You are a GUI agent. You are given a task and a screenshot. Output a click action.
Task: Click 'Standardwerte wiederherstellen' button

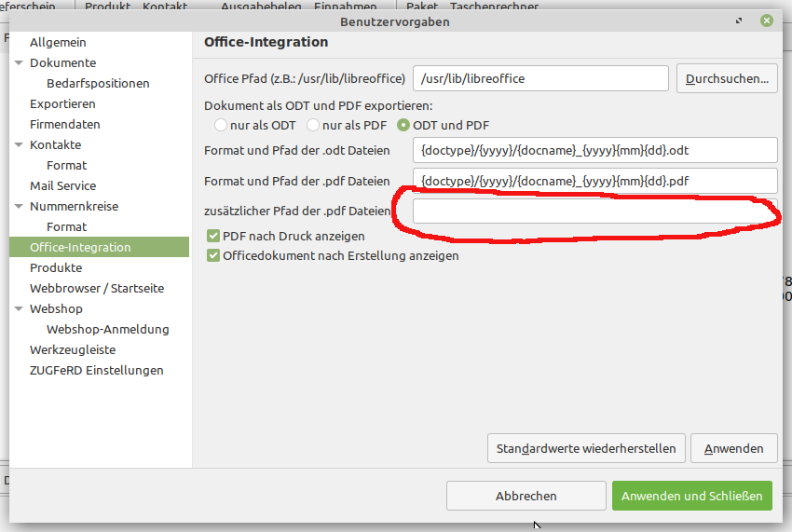[x=586, y=448]
